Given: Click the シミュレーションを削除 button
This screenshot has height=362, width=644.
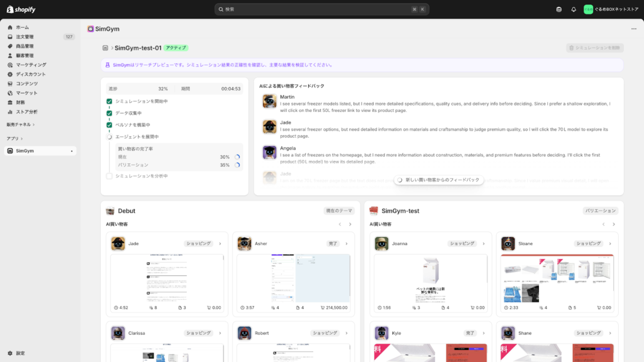Looking at the screenshot, I should coord(594,48).
